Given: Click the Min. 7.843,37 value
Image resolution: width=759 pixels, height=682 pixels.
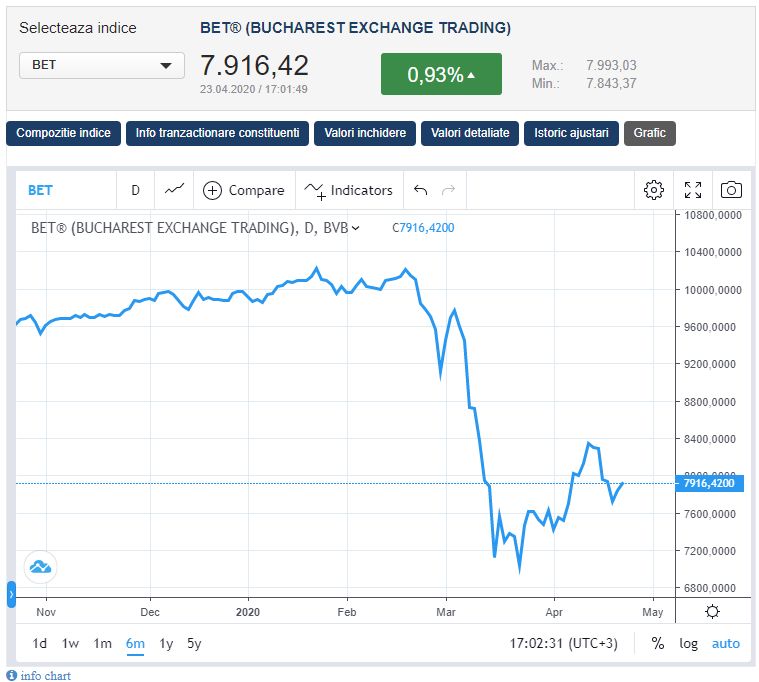Looking at the screenshot, I should point(611,83).
